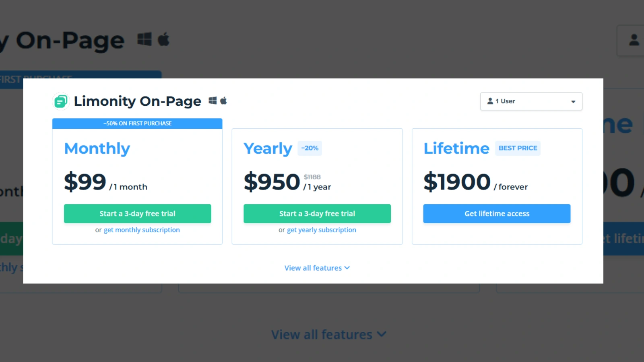
Task: Expand View all features in the popup
Action: click(x=317, y=268)
